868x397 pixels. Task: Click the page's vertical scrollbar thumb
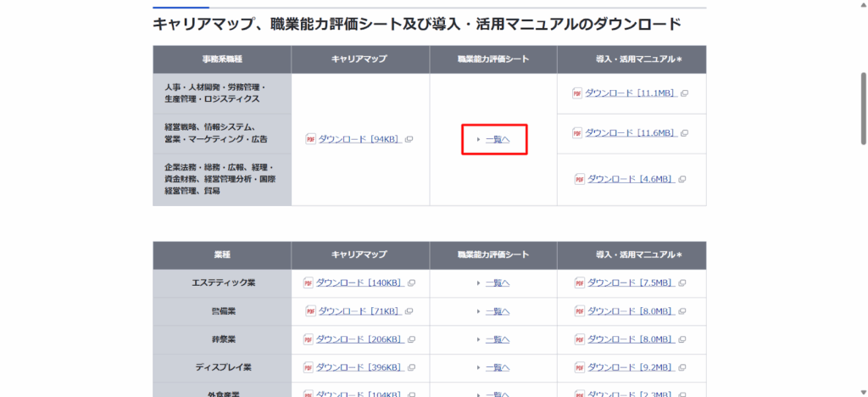click(862, 109)
